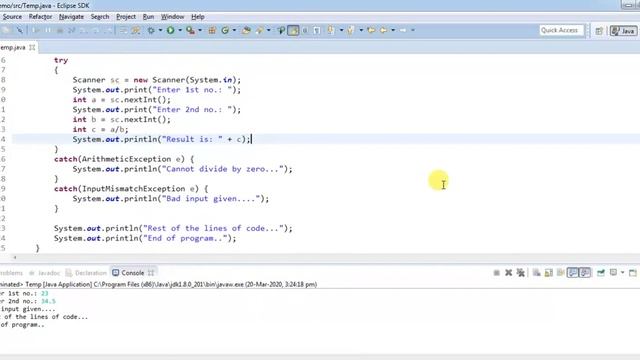Run the program with green Run button
This screenshot has width=640, height=360.
[x=171, y=30]
